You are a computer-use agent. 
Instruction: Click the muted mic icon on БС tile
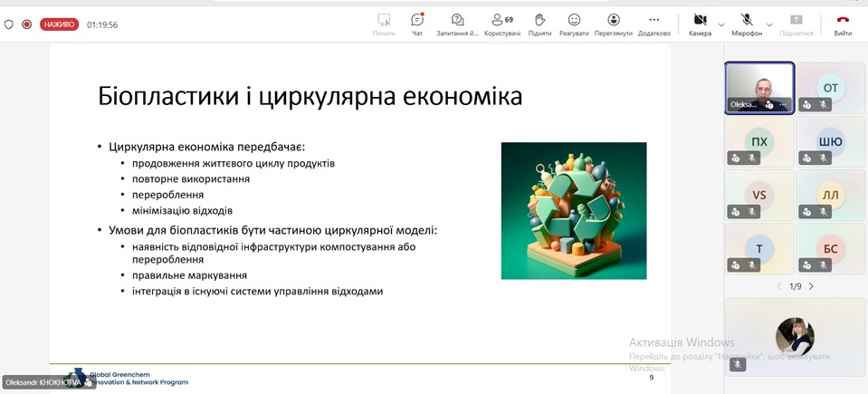(x=823, y=265)
